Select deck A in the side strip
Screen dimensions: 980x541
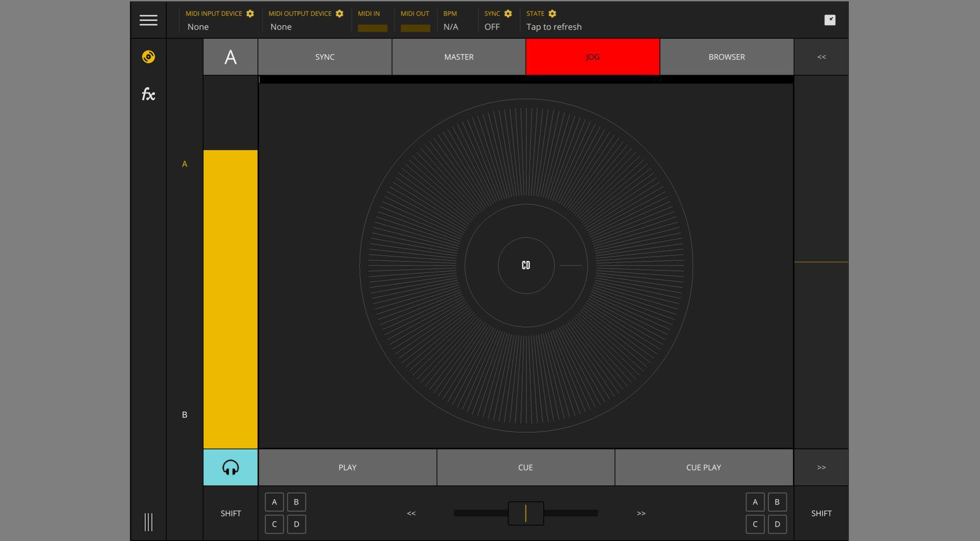pos(185,164)
